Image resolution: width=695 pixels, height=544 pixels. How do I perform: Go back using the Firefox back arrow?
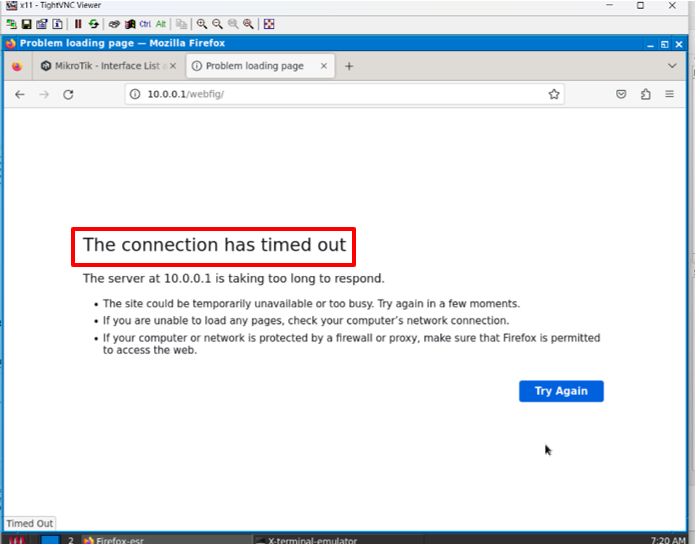[19, 94]
